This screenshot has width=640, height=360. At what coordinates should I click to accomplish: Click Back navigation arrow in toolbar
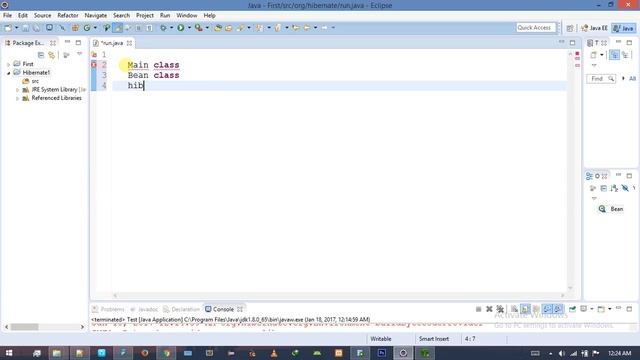[x=307, y=28]
